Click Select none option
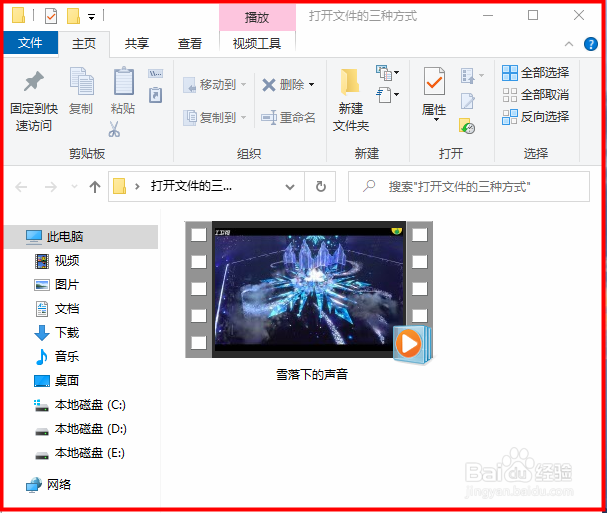This screenshot has height=513, width=607. [x=535, y=95]
